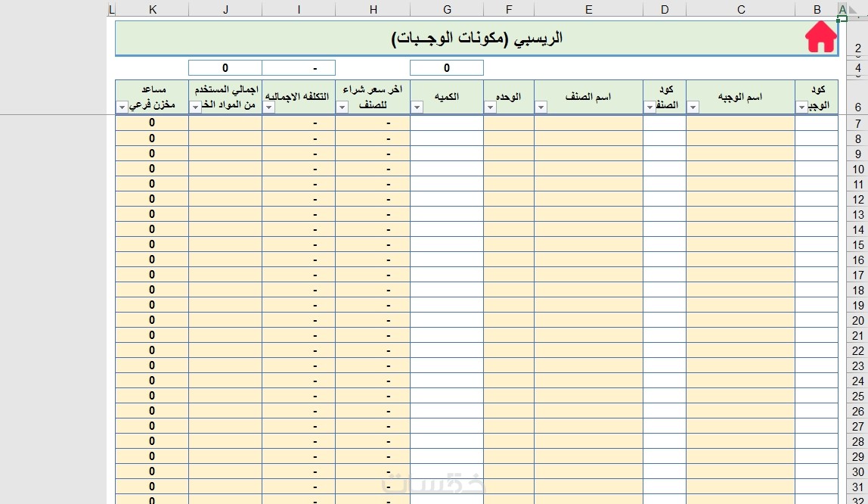The width and height of the screenshot is (868, 504).
Task: Open filter dropdown for الوحده
Action: tap(490, 107)
